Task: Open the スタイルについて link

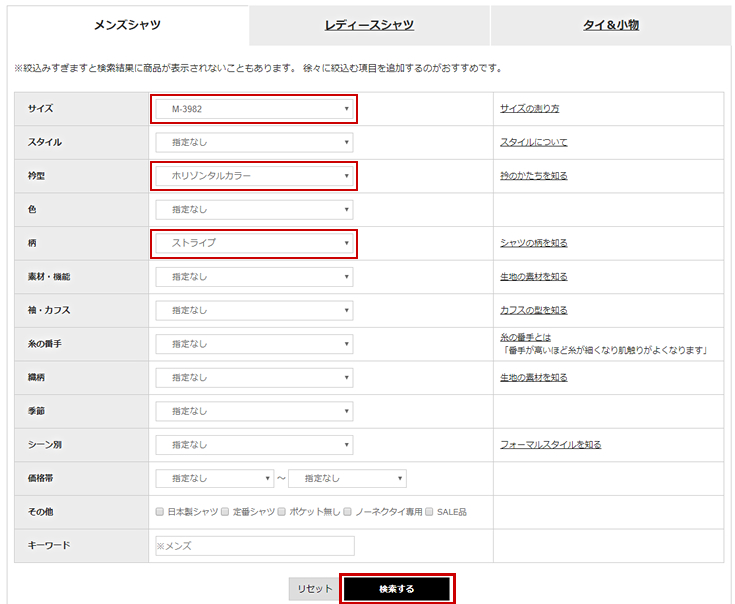Action: tap(533, 142)
